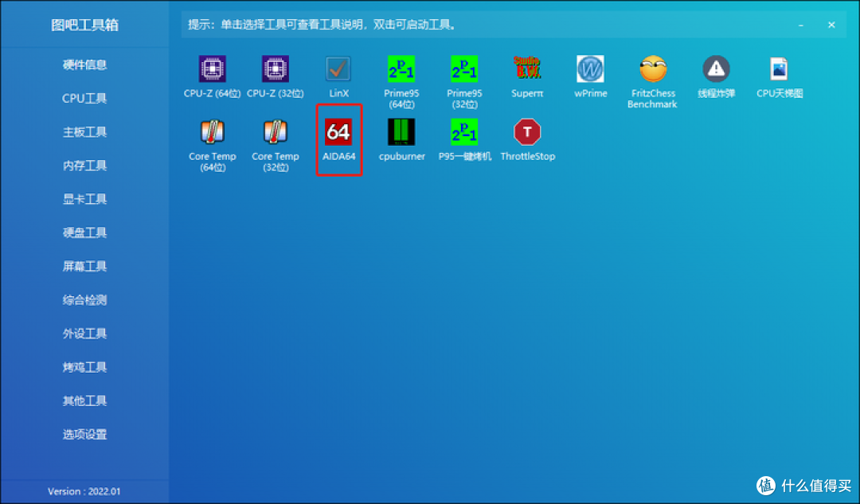Minimize the 图吧工具箱 window
860x504 pixels.
click(x=801, y=25)
